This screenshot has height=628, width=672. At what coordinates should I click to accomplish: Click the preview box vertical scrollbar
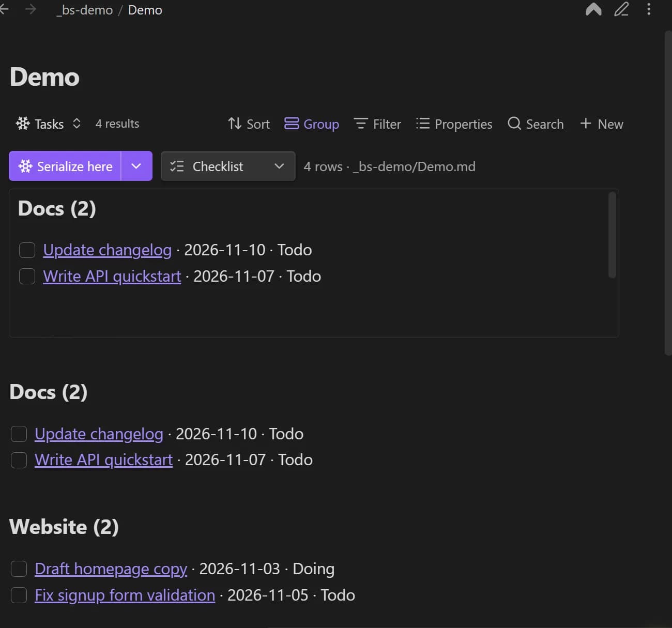(x=612, y=235)
